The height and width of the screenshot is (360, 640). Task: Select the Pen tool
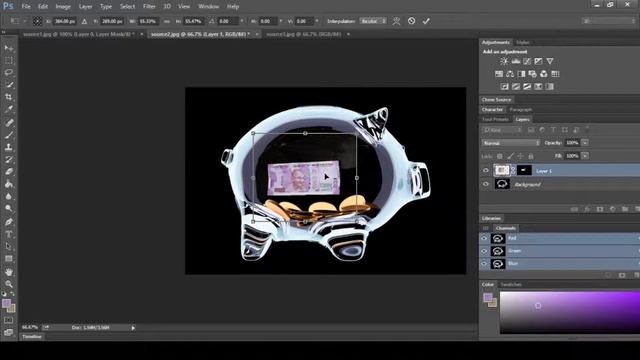pyautogui.click(x=9, y=222)
